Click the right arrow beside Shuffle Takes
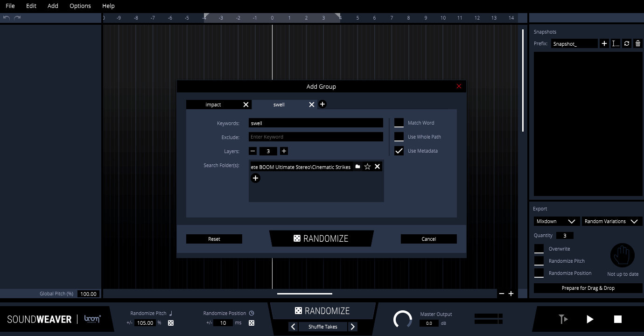 (x=353, y=327)
